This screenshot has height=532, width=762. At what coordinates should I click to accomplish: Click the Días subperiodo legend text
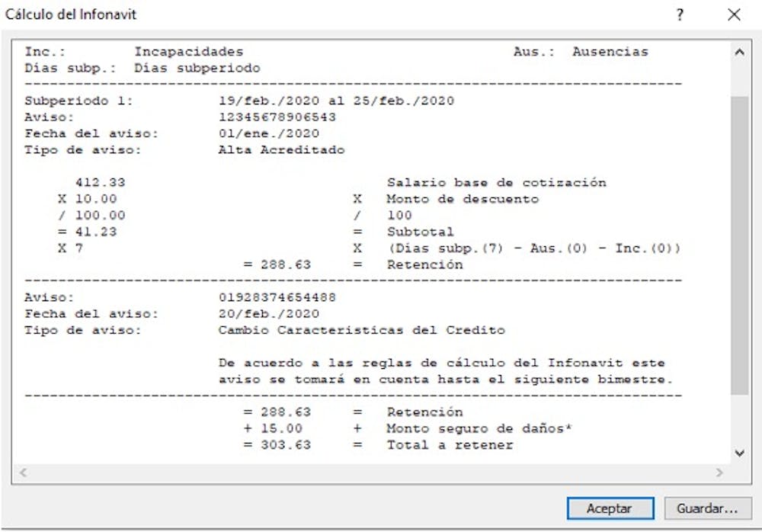coord(197,68)
